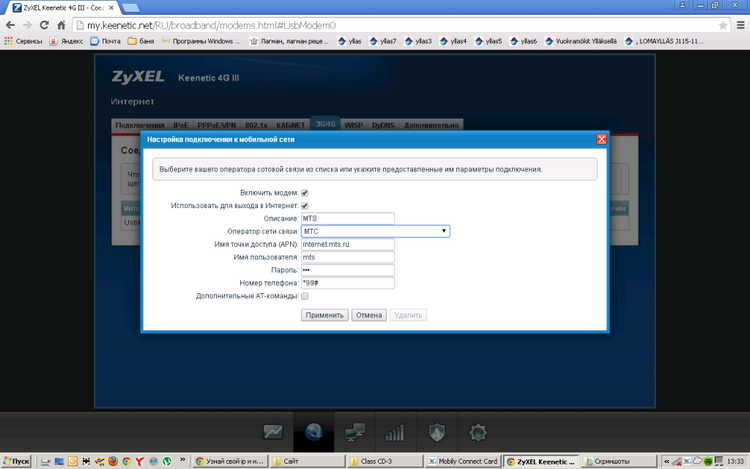
Task: Switch to the 802.1x tab
Action: coord(256,125)
